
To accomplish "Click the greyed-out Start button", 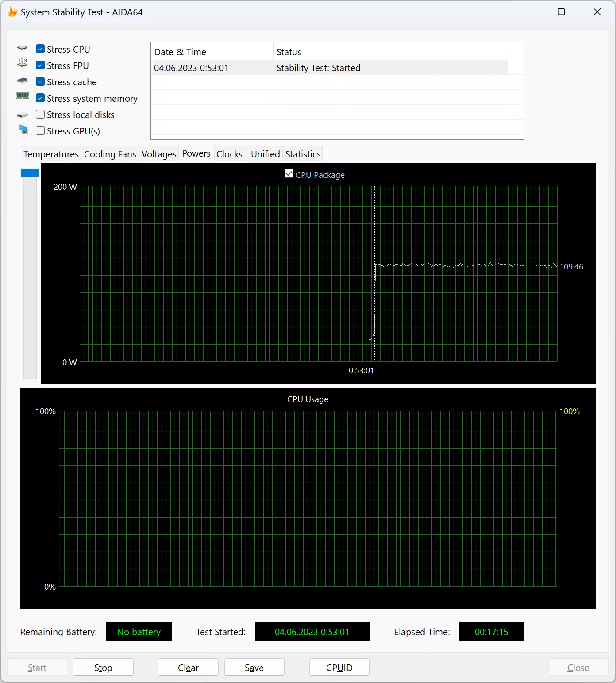I will point(37,668).
